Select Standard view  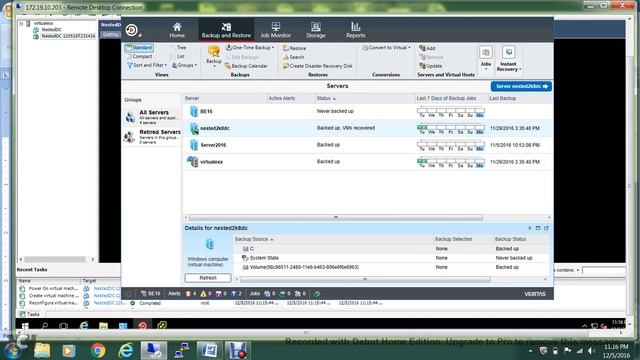[139, 48]
